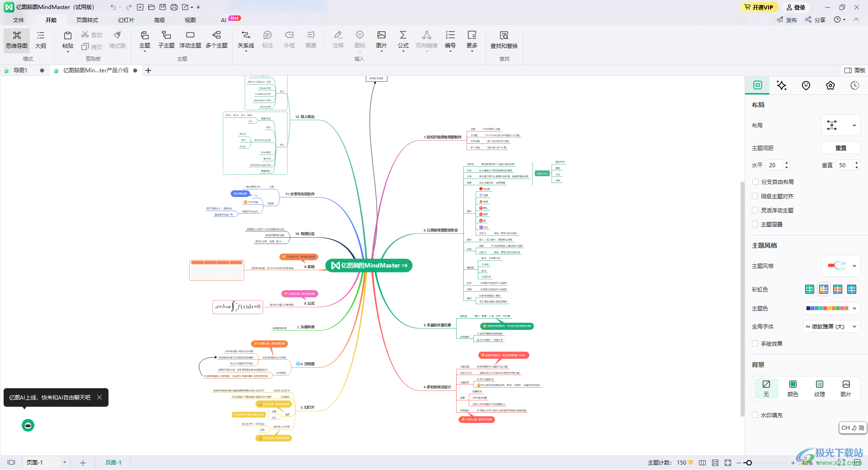The image size is (868, 470).
Task: Add Multiple Topics (多个主题)
Action: point(217,40)
